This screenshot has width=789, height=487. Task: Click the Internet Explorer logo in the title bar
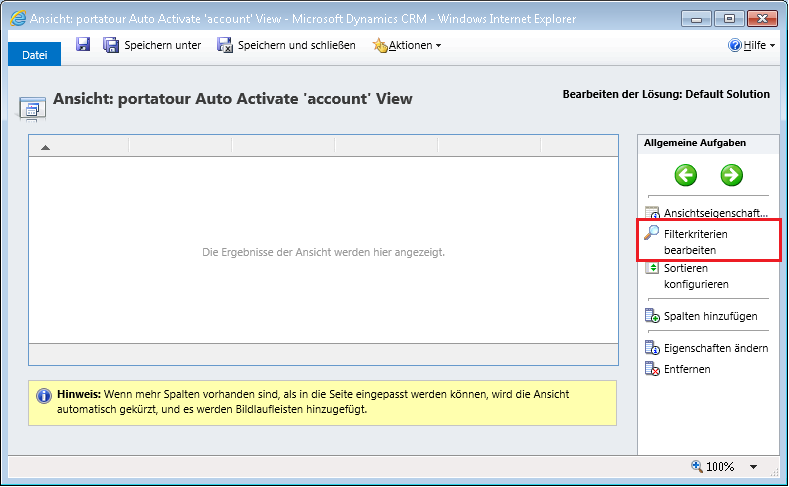pyautogui.click(x=18, y=19)
